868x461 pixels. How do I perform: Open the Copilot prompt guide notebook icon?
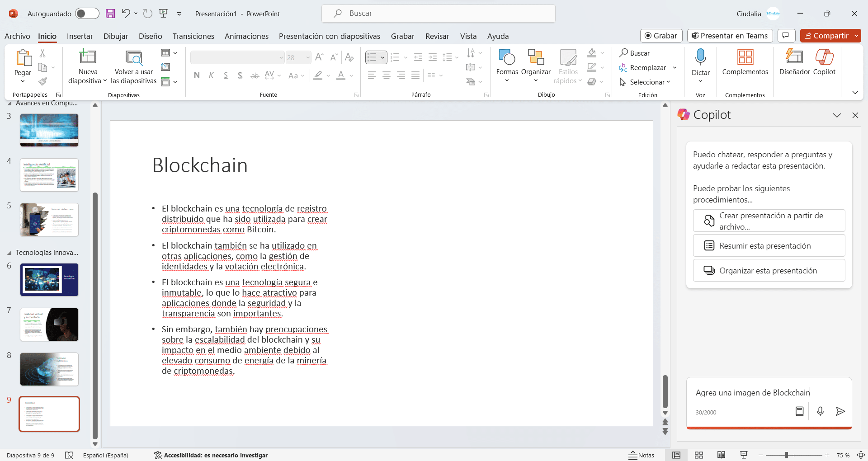tap(799, 411)
